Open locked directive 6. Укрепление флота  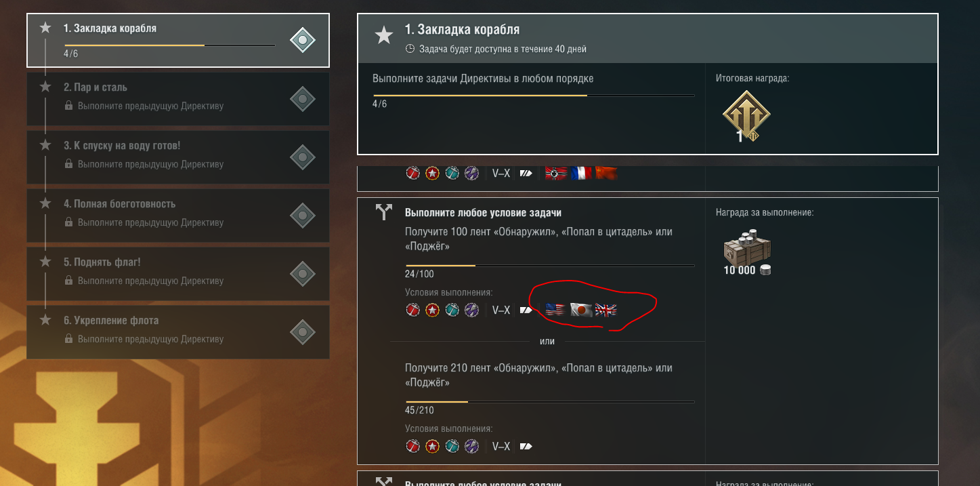coord(178,332)
